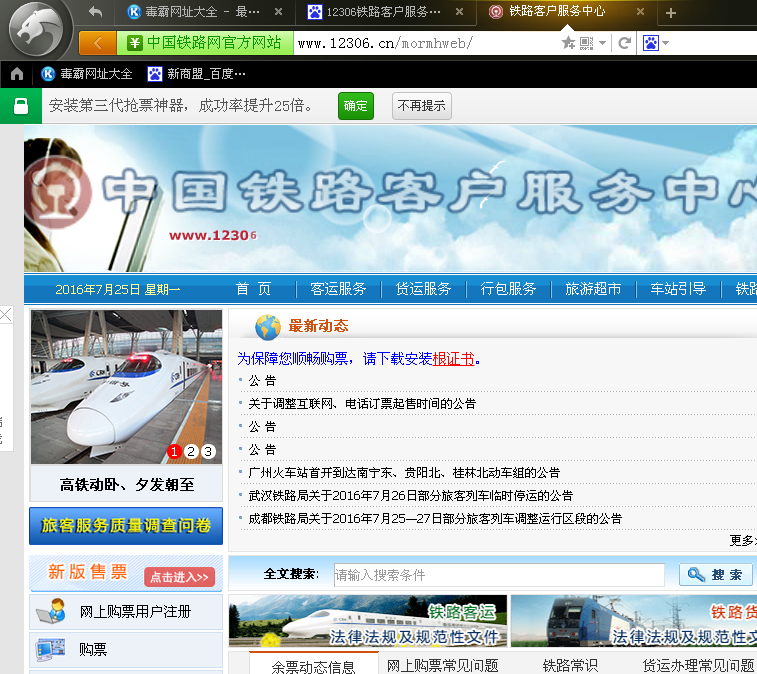Screen dimensions: 757x674
Task: Switch to 铁路常识 tab
Action: [570, 665]
